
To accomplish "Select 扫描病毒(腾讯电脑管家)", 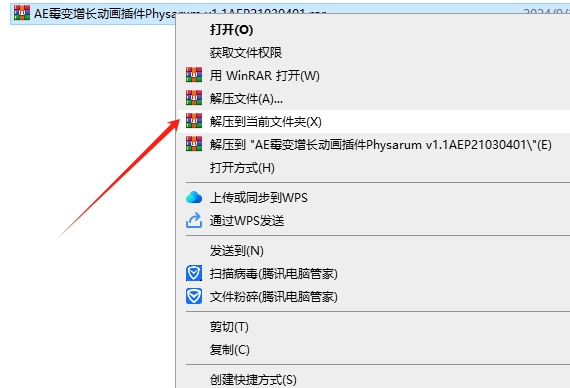I will click(x=274, y=274).
